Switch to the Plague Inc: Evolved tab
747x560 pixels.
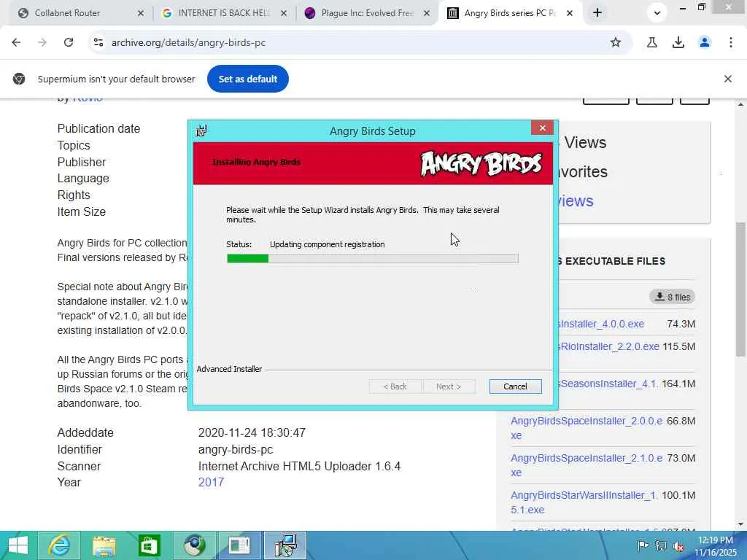point(366,13)
